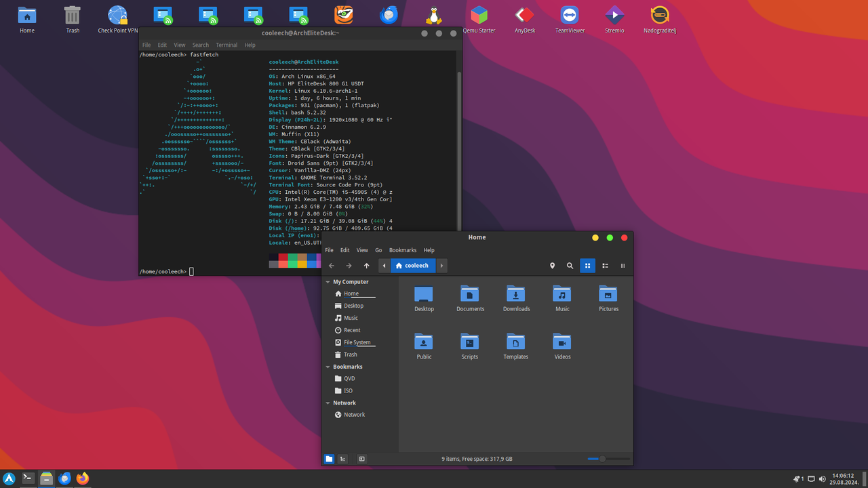Image resolution: width=868 pixels, height=488 pixels.
Task: Switch to list view
Action: (x=605, y=266)
